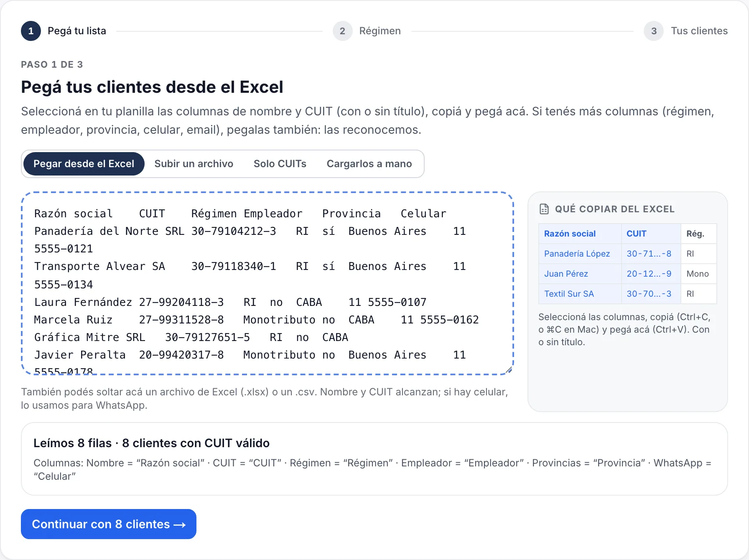This screenshot has height=560, width=749.
Task: Click the document icon beside QUÉ COPIAR DEL EXCEL
Action: point(544,209)
